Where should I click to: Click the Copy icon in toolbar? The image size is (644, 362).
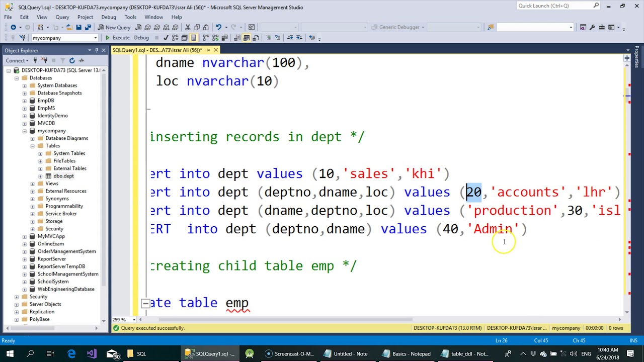197,27
